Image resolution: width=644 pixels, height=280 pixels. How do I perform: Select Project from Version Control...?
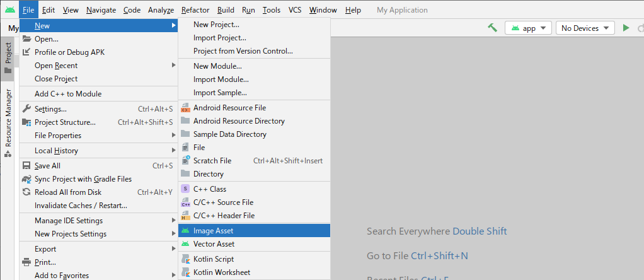click(x=254, y=51)
